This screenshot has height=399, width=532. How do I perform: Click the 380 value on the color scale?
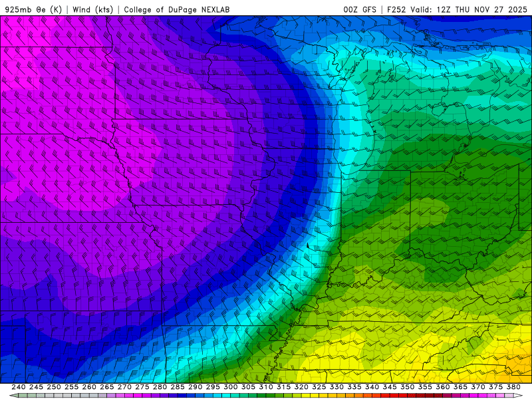point(513,387)
